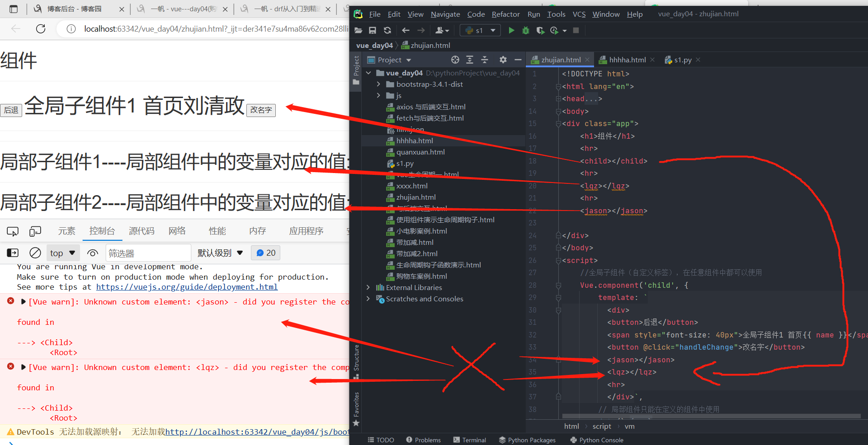The width and height of the screenshot is (868, 445).
Task: Expand Scratches and Consoles node
Action: pyautogui.click(x=368, y=299)
